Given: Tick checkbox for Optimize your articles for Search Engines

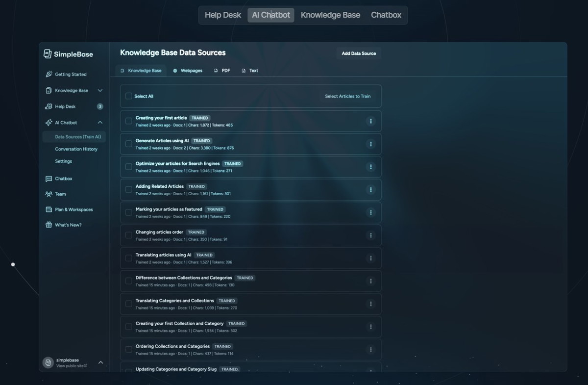Looking at the screenshot, I should click(x=129, y=167).
